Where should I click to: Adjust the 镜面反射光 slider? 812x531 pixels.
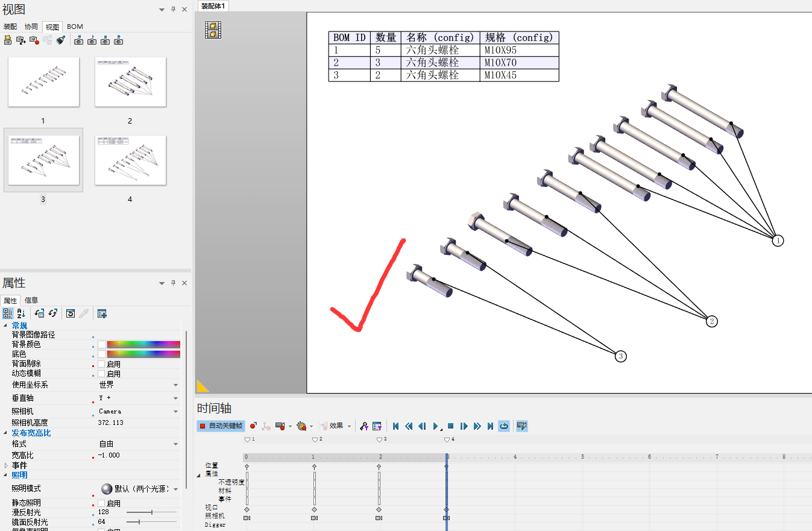click(151, 522)
